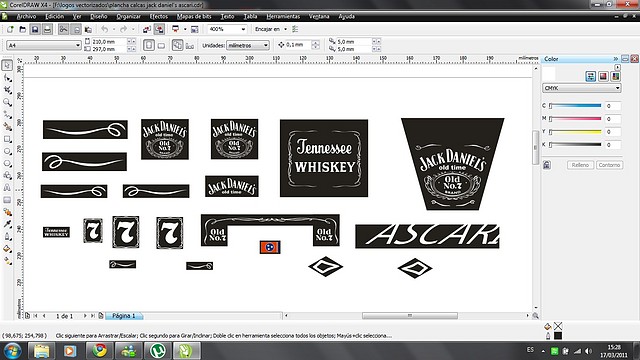Open the Ventana menu
The width and height of the screenshot is (640, 360).
[x=319, y=16]
